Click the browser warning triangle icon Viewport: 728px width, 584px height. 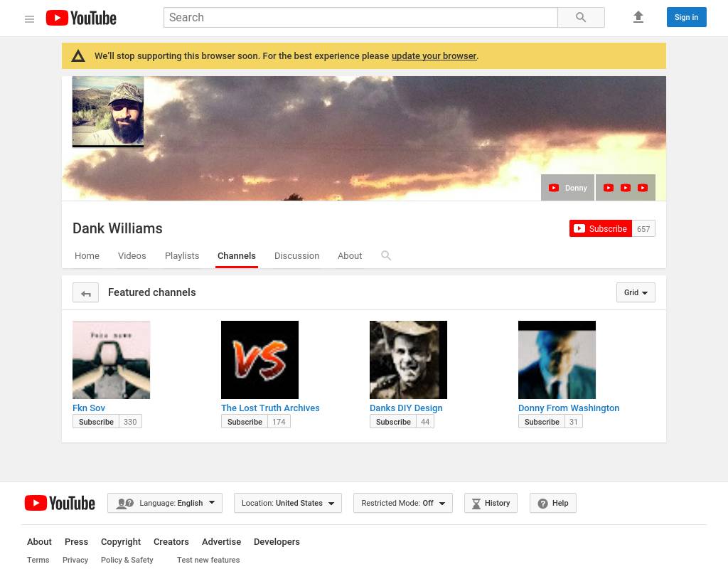78,56
